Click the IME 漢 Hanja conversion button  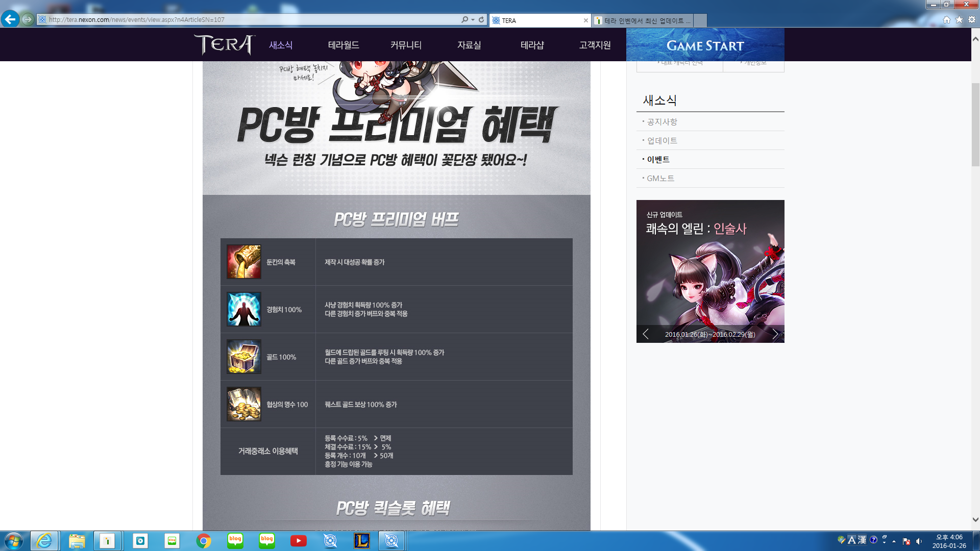862,540
